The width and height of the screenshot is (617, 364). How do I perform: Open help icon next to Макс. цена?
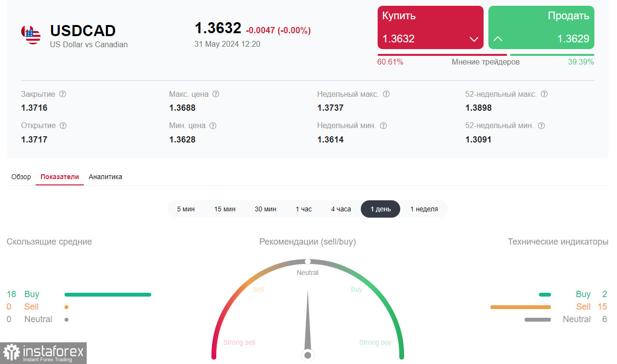coord(216,94)
